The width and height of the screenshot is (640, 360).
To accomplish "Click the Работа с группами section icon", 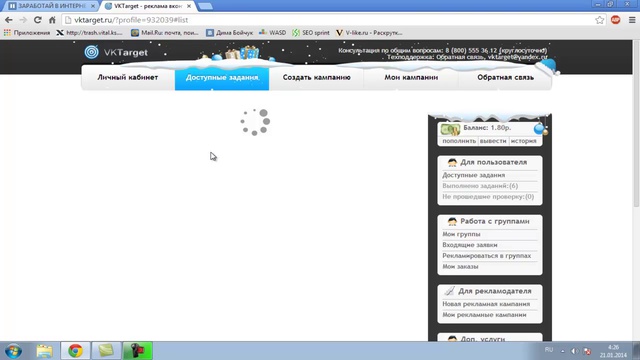I will click(x=452, y=221).
